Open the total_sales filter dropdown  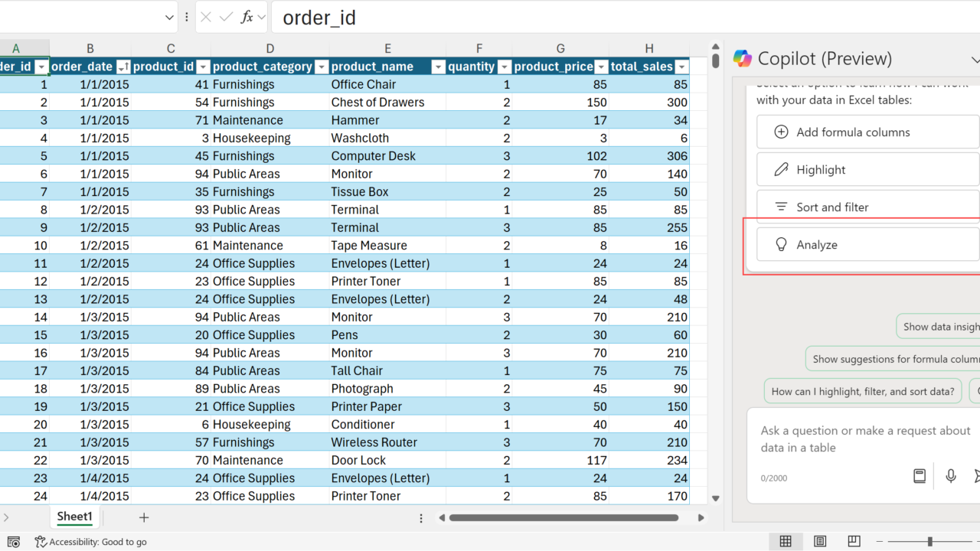681,67
